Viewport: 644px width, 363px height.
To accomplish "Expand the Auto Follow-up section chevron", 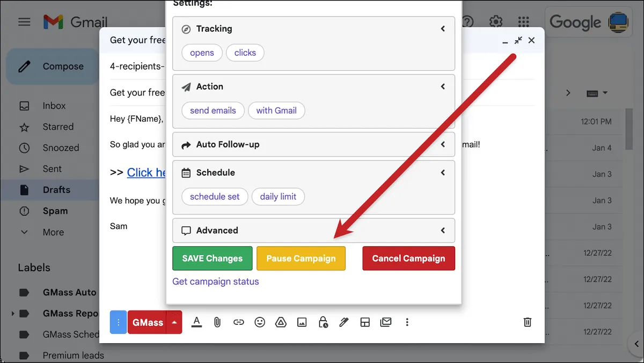I will [443, 144].
